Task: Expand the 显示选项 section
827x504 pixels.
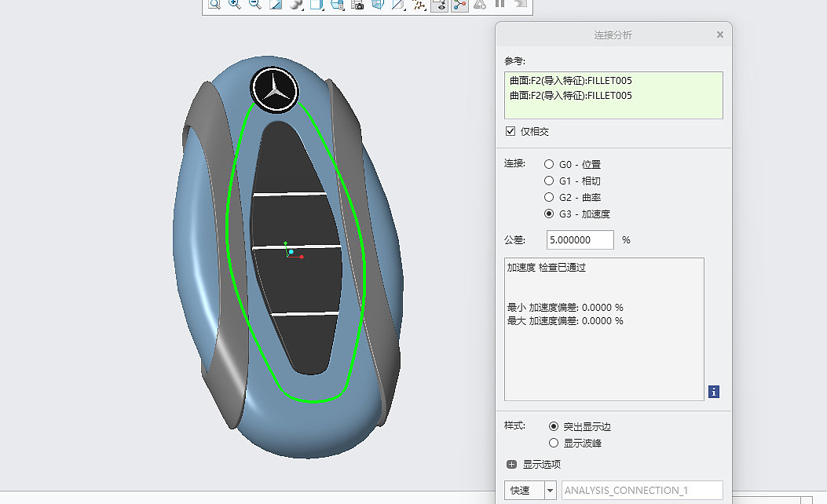Action: 512,464
